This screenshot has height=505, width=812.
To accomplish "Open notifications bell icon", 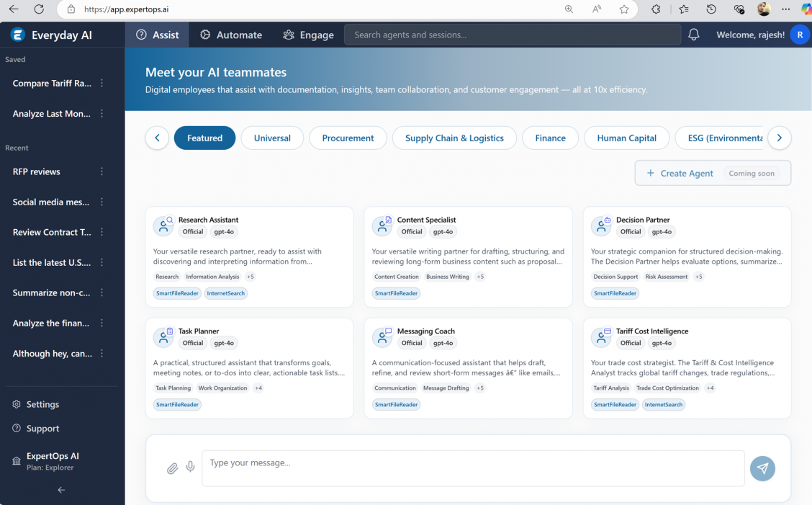I will coord(693,35).
